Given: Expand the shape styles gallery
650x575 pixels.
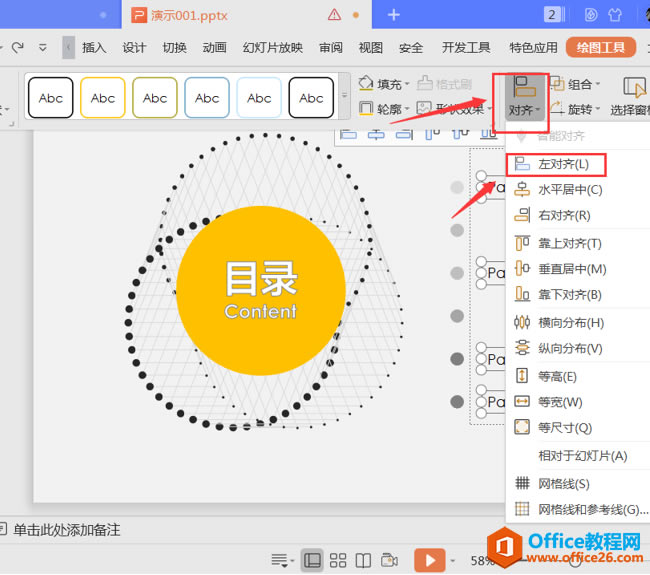Looking at the screenshot, I should click(344, 96).
